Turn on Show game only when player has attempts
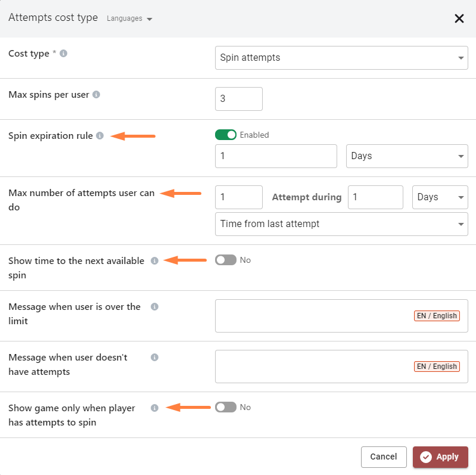The image size is (476, 475). 226,407
